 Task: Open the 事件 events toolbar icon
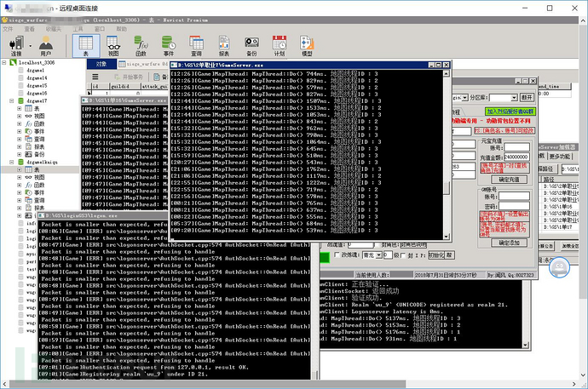tap(169, 46)
